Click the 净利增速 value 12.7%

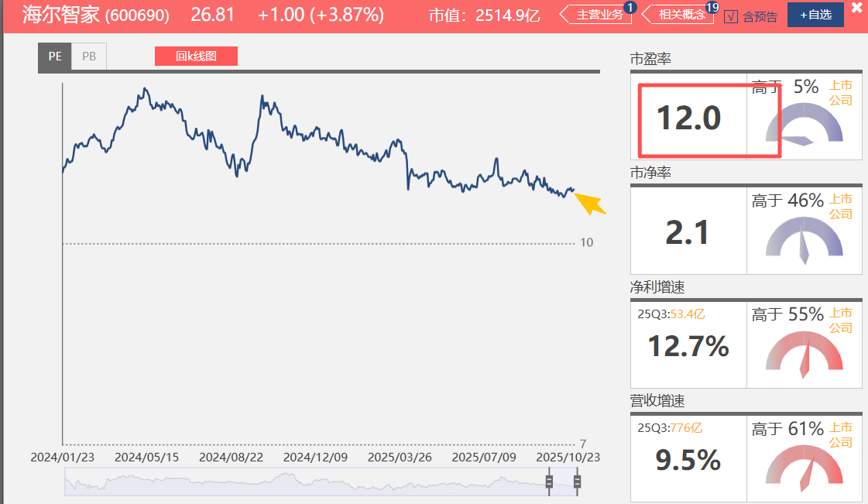pyautogui.click(x=688, y=346)
